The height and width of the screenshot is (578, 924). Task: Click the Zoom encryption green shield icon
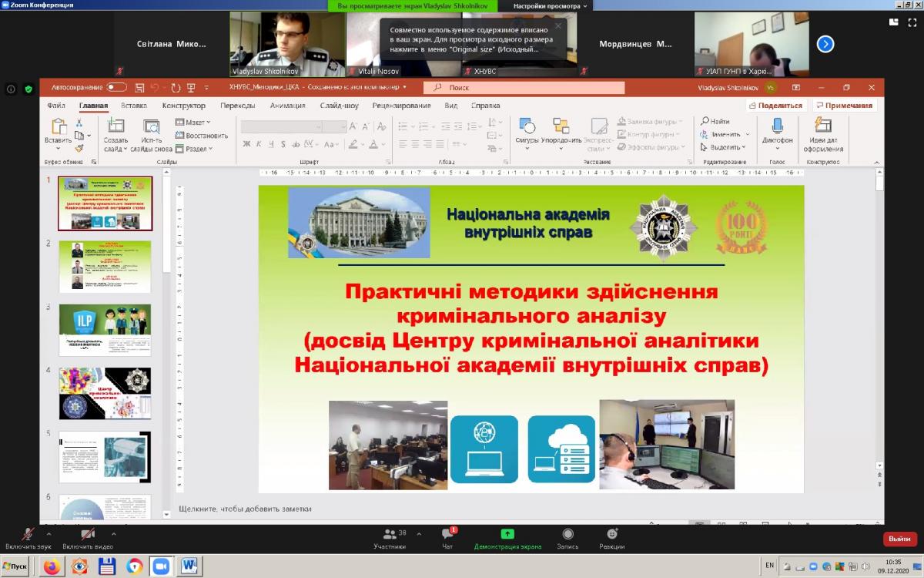click(x=28, y=89)
